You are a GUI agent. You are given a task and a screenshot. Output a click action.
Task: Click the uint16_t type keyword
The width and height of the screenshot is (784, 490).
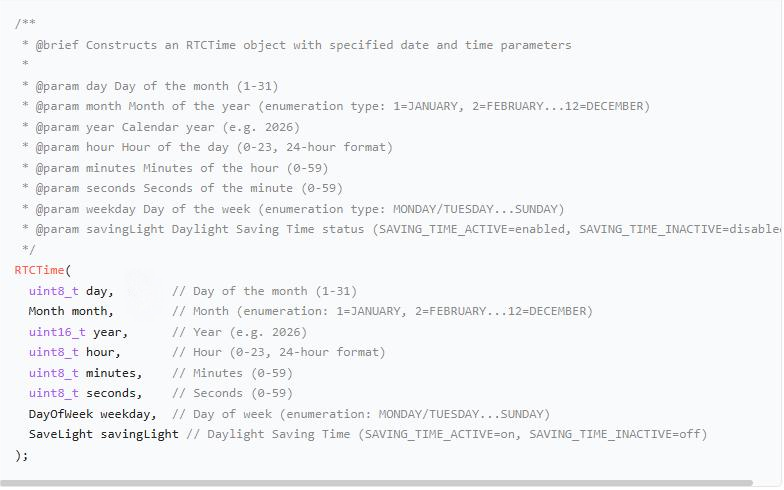(57, 332)
